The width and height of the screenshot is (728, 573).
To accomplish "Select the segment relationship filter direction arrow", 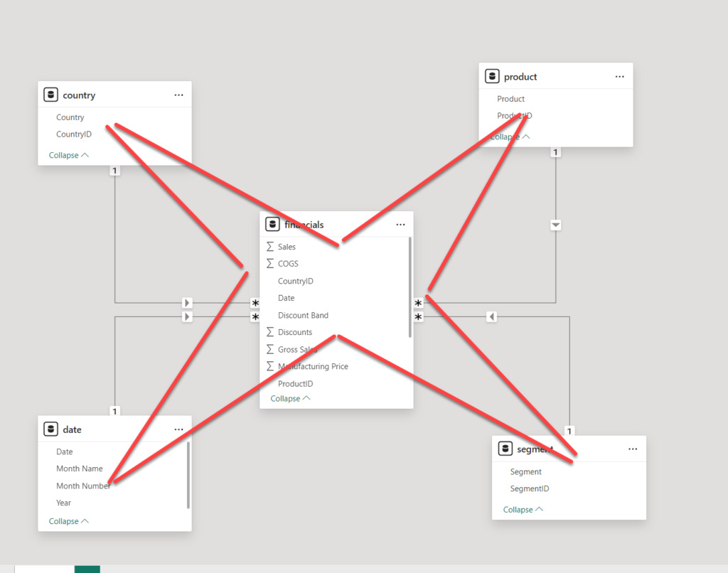I will (492, 316).
